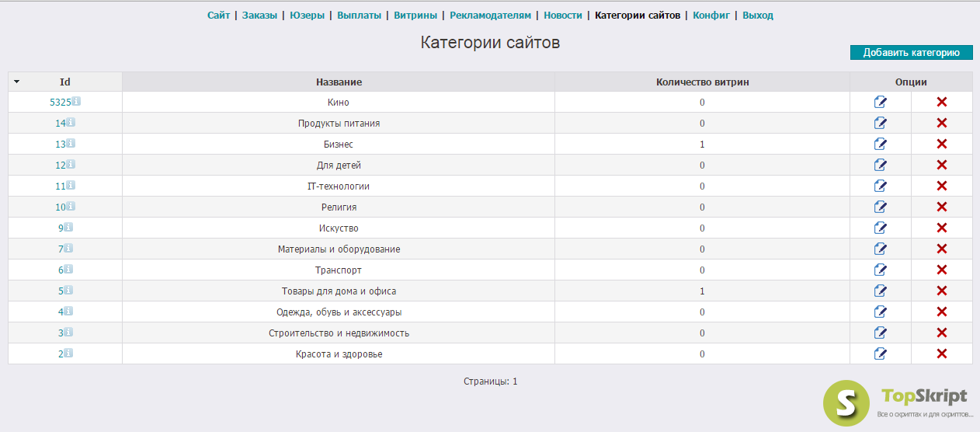Edit the Транспорт category
Image resolution: width=980 pixels, height=432 pixels.
click(881, 270)
